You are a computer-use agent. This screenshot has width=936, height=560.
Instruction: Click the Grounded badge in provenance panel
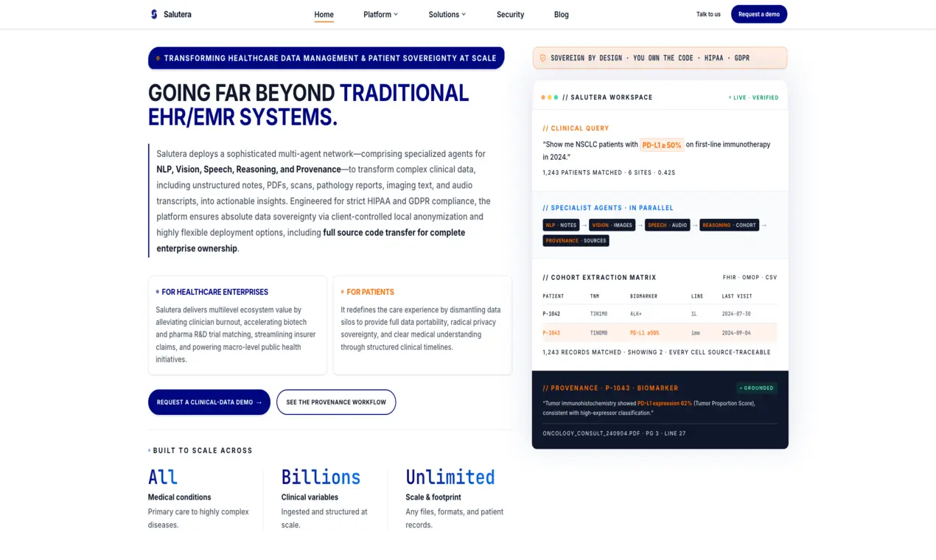[757, 388]
